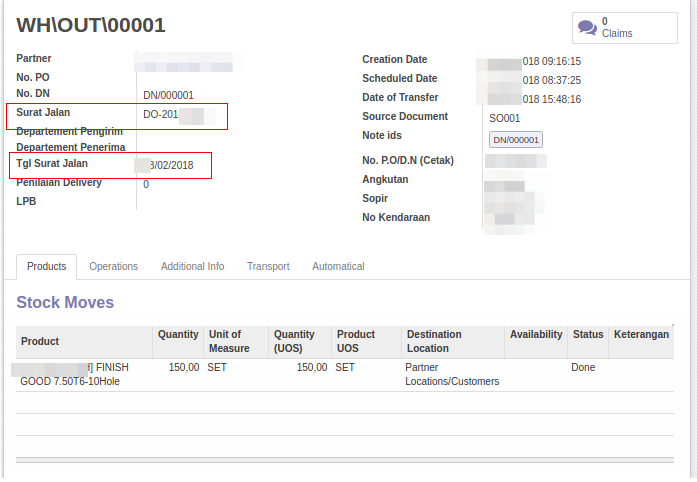Switch to the Products tab
The image size is (697, 482).
click(46, 267)
